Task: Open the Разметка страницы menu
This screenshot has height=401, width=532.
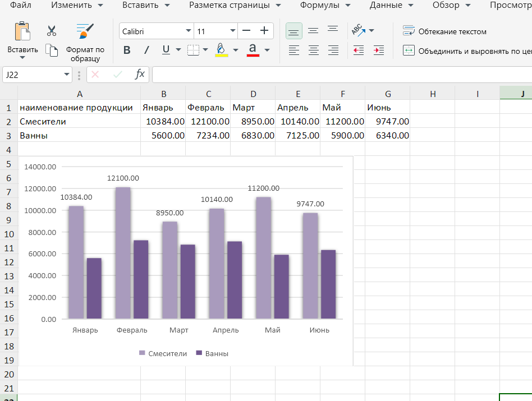Action: pos(235,5)
